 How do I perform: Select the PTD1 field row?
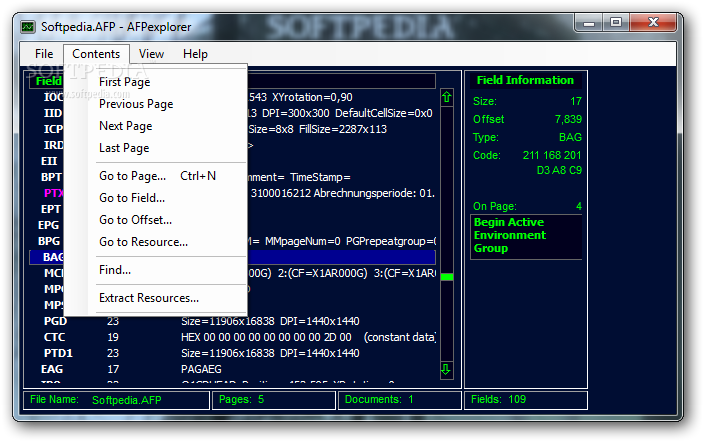[233, 353]
